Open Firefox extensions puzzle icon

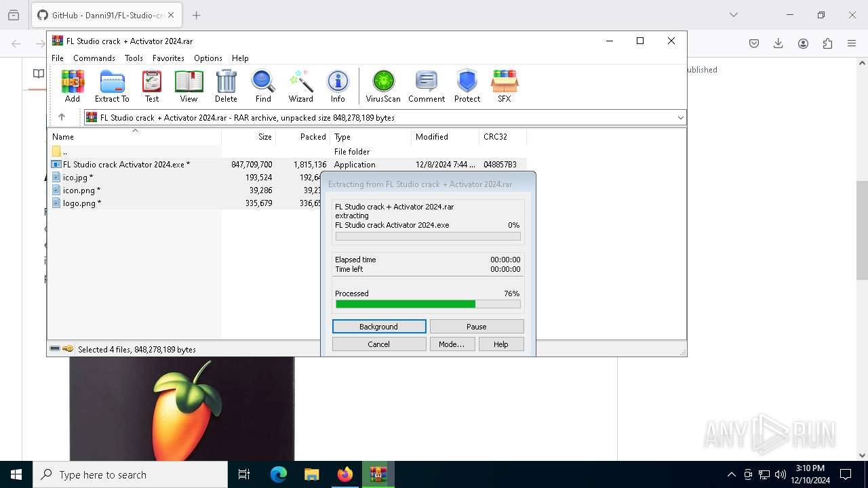click(827, 43)
